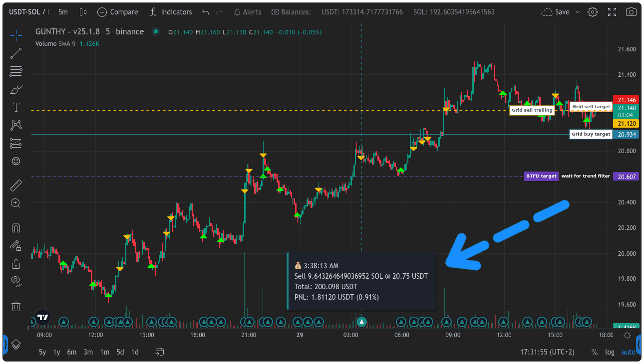644x364 pixels.
Task: Enter fullscreen mode
Action: tap(612, 12)
